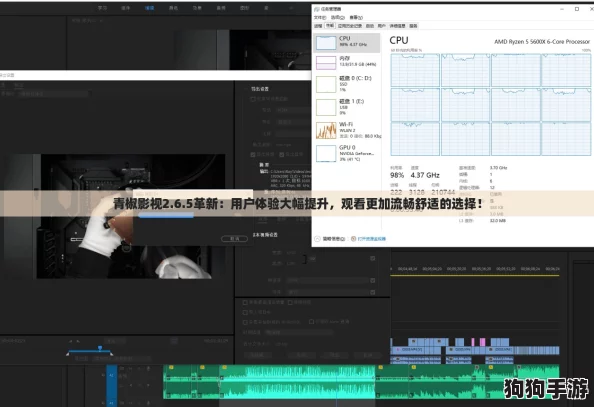The width and height of the screenshot is (594, 407).
Task: Open the Disk 0 (C: D:) performance view
Action: click(347, 84)
